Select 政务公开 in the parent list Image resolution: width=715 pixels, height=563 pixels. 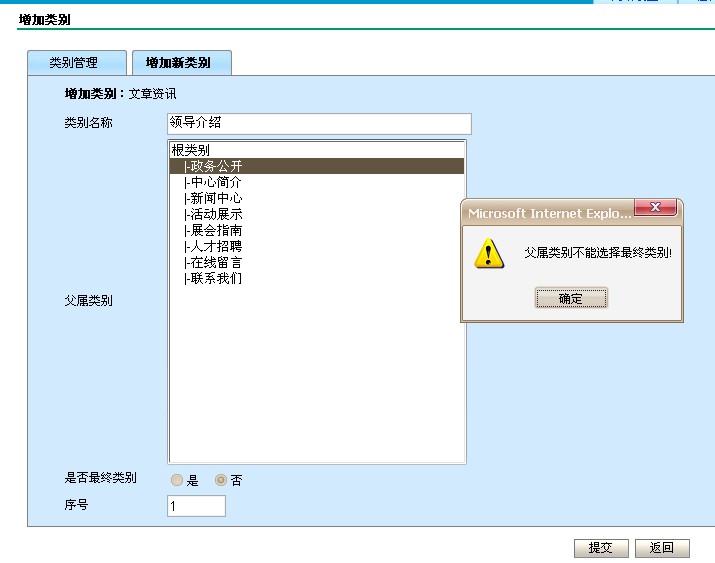tap(215, 166)
